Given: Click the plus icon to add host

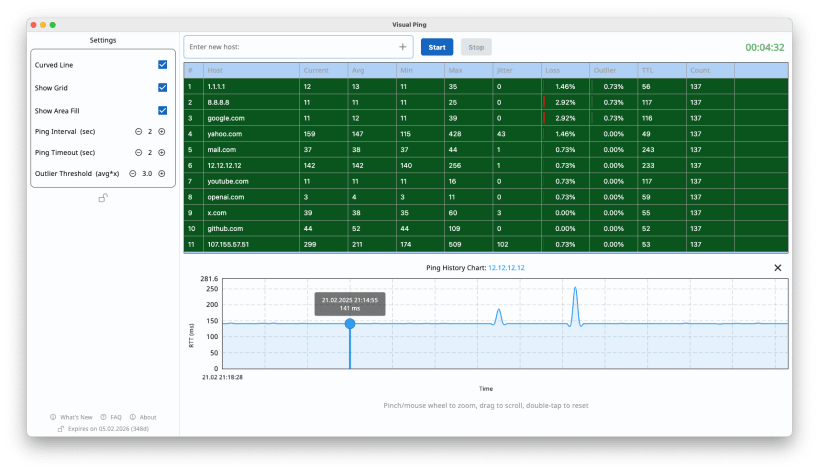Looking at the screenshot, I should pyautogui.click(x=402, y=47).
